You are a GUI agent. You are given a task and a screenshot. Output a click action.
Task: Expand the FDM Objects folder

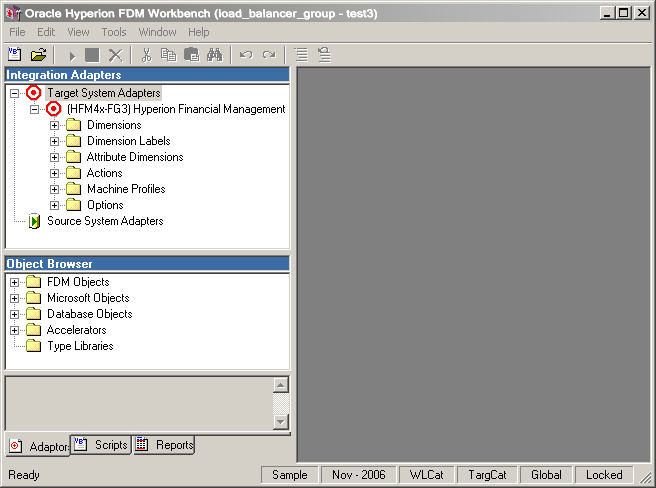coord(14,282)
